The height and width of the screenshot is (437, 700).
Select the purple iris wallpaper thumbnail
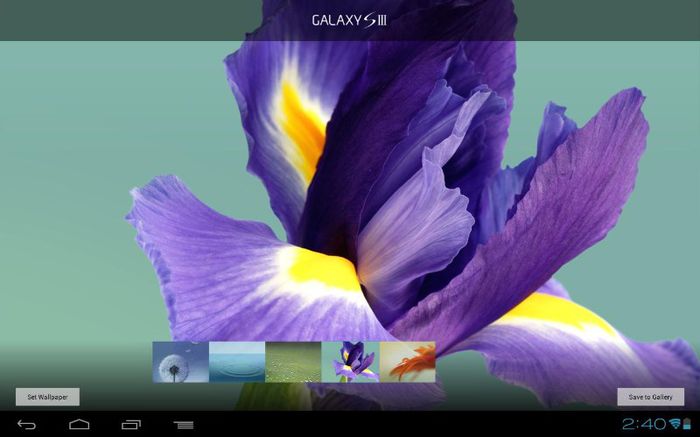click(x=350, y=361)
